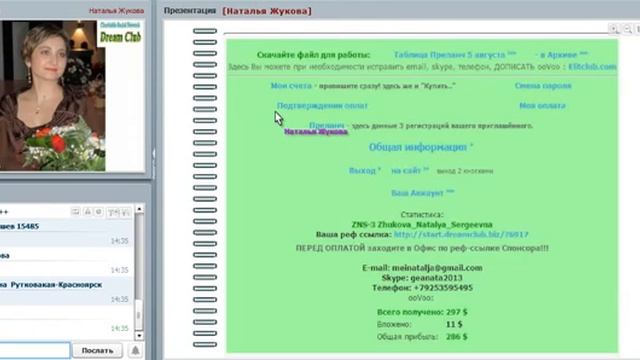Decrease the chat text size
Screen dimensions: 640x360
125,212
